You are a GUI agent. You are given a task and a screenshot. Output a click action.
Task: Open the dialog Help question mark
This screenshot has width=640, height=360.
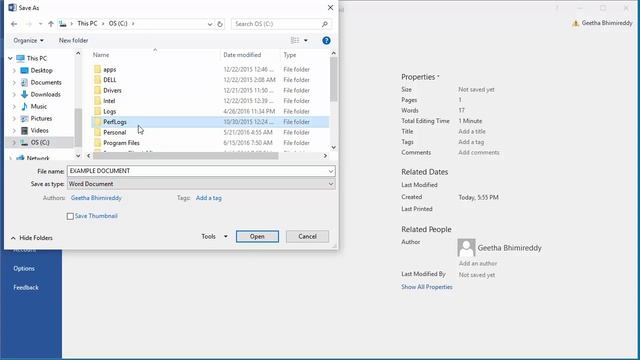point(326,40)
